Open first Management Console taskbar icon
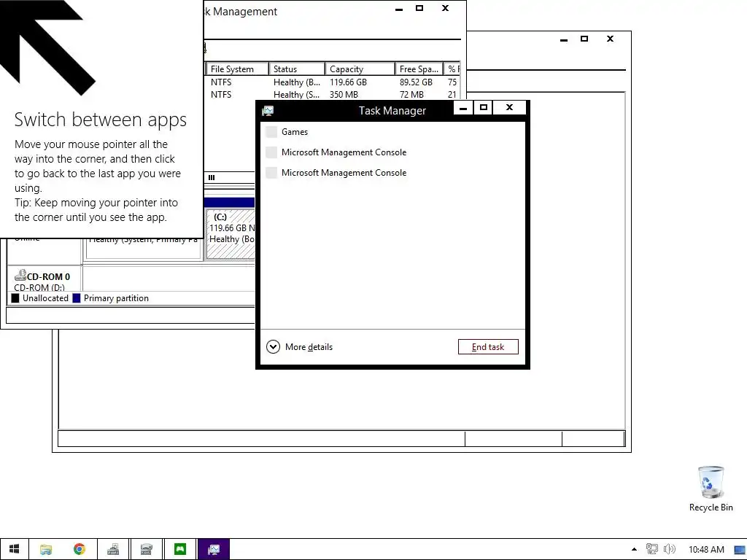Viewport: 747px width, 560px height. [113, 549]
